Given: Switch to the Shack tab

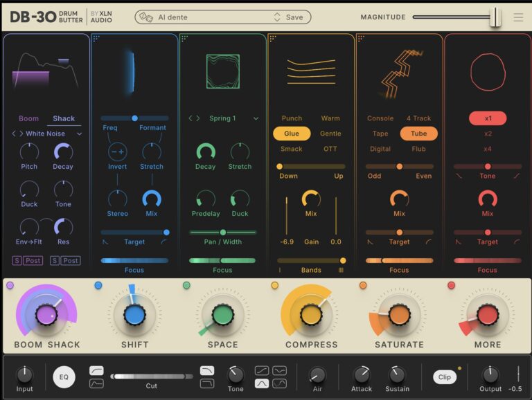Looking at the screenshot, I should [x=64, y=118].
